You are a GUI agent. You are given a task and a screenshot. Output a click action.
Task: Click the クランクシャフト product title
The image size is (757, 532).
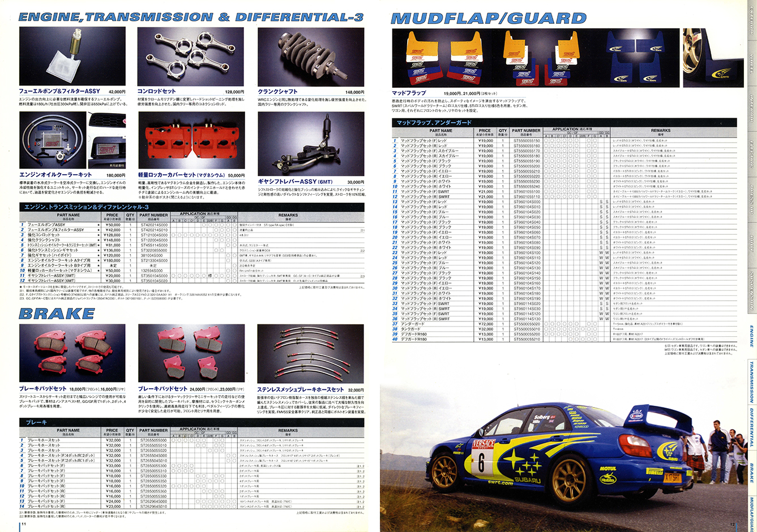point(277,91)
